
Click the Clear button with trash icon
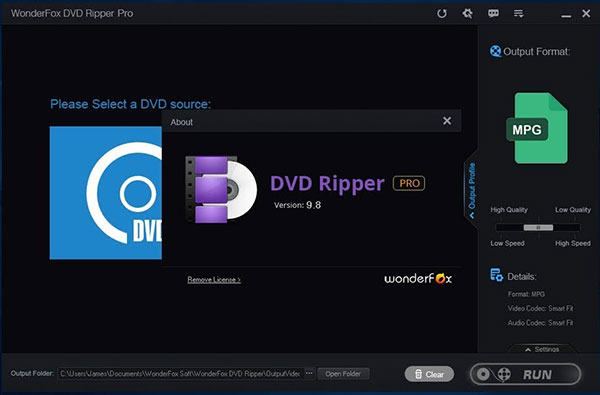[x=429, y=374]
